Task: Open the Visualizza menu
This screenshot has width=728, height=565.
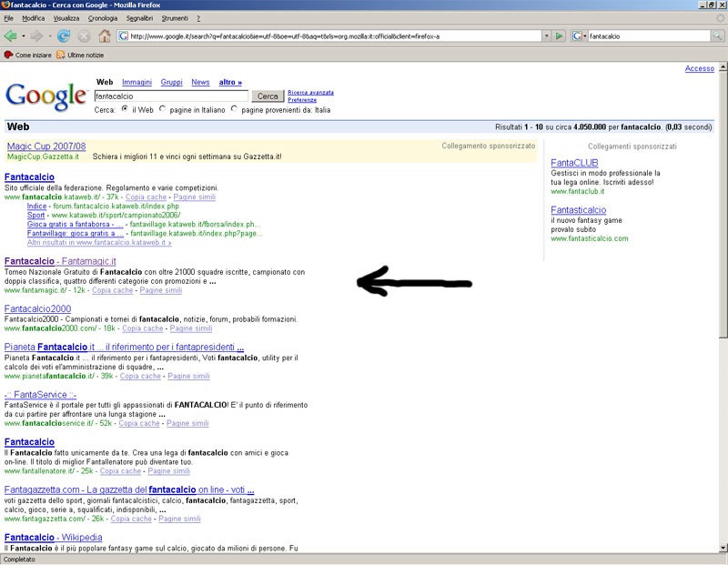Action: [66, 18]
